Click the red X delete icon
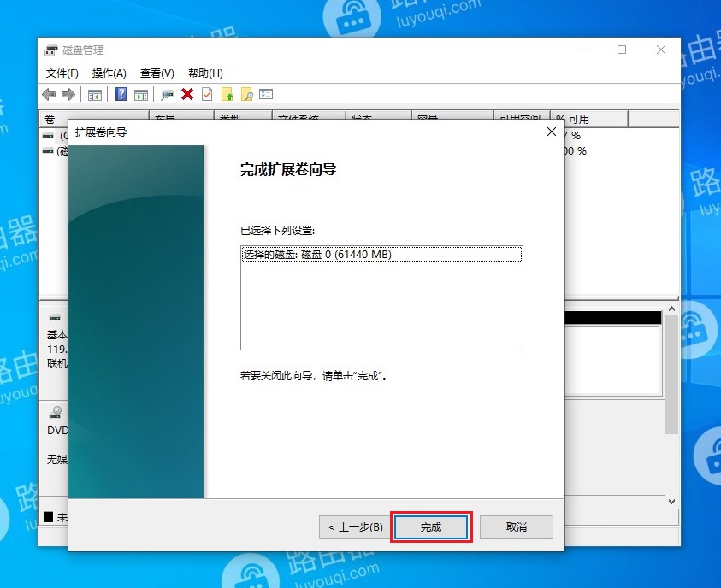721x588 pixels. click(187, 94)
